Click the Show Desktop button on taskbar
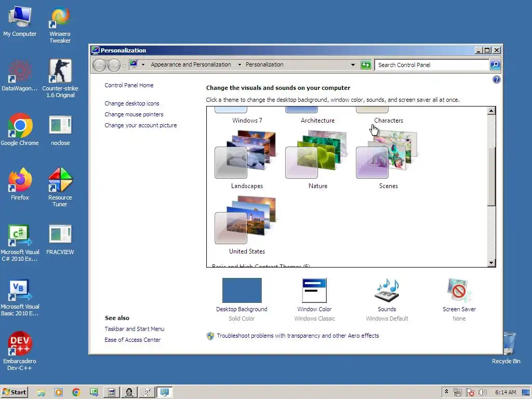 click(526, 393)
